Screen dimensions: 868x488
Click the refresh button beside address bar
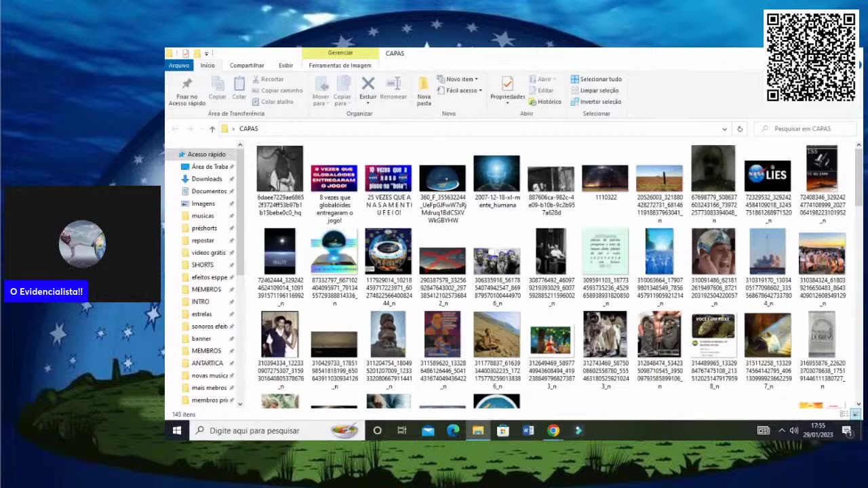tap(740, 129)
